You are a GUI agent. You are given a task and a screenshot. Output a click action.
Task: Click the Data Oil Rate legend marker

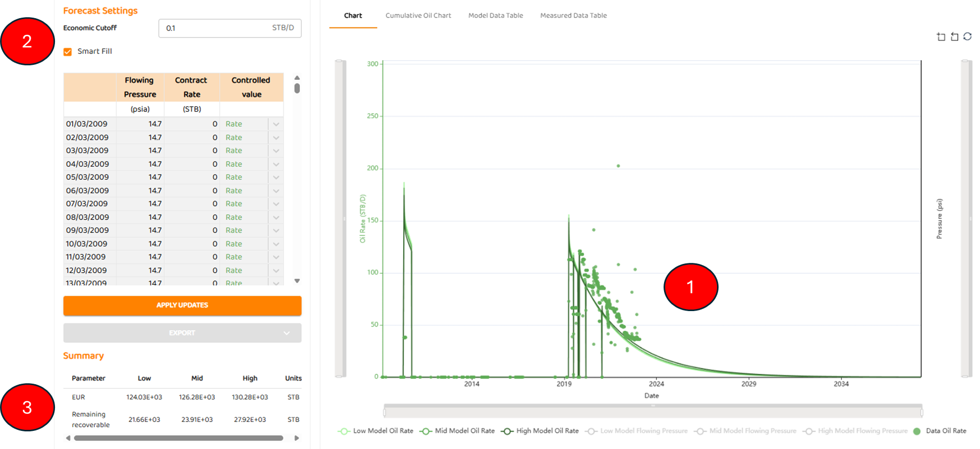click(917, 431)
